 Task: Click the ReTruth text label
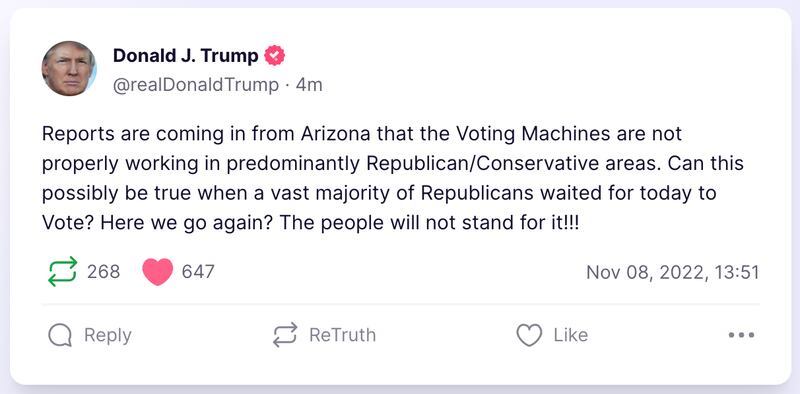[342, 335]
